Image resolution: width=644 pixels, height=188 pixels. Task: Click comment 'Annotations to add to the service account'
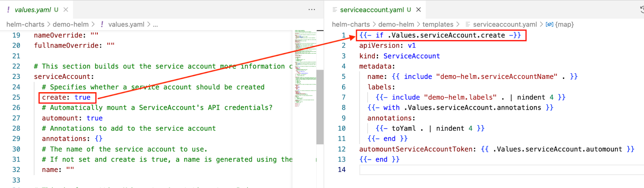(x=129, y=128)
